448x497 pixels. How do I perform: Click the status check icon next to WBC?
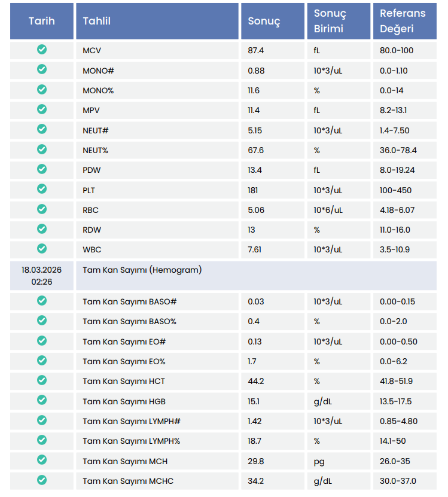[42, 249]
